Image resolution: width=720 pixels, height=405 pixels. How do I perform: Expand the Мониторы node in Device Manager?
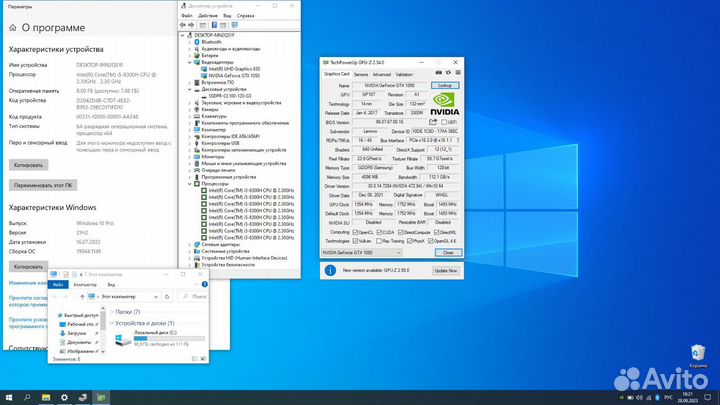tap(190, 157)
